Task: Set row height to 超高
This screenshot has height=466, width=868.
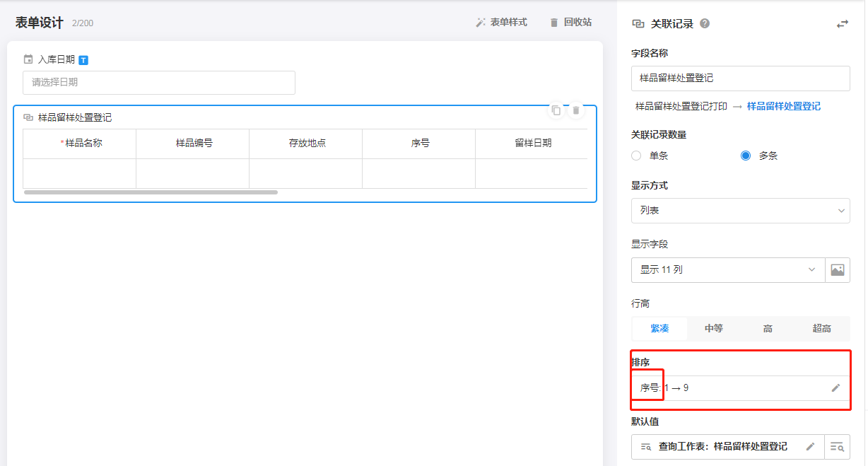Action: click(x=821, y=328)
